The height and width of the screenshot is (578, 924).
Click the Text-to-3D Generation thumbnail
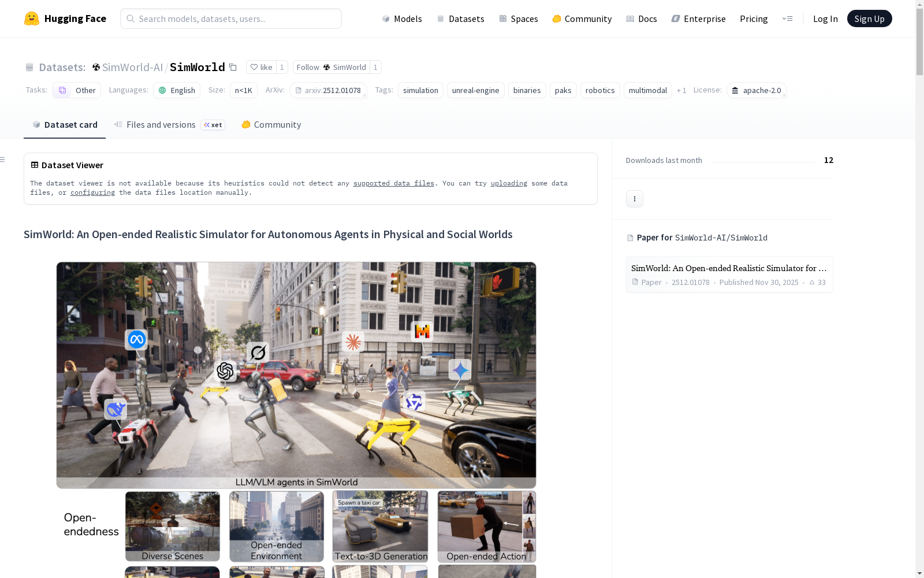(x=381, y=527)
